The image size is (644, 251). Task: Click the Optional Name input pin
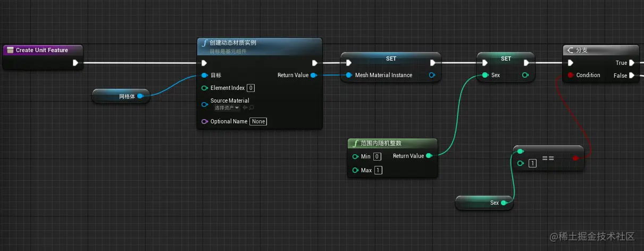pos(205,122)
